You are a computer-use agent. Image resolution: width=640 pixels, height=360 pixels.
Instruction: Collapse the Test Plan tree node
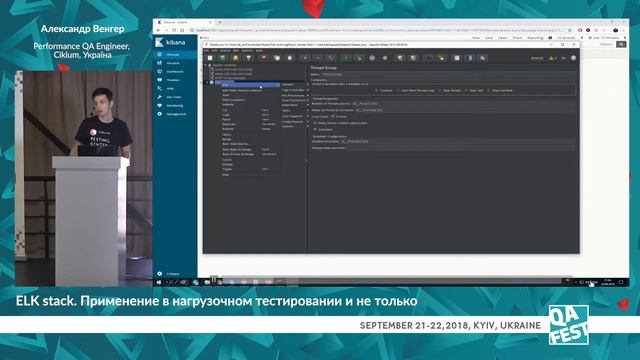(x=205, y=65)
